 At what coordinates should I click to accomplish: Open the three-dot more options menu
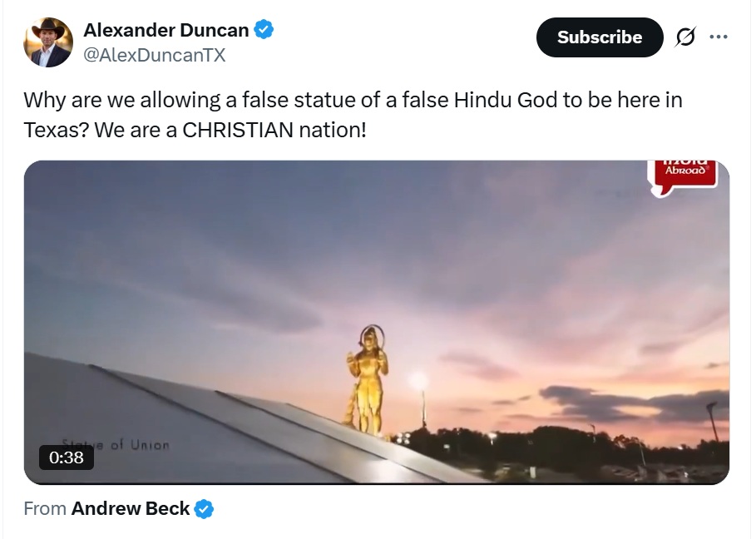(719, 37)
